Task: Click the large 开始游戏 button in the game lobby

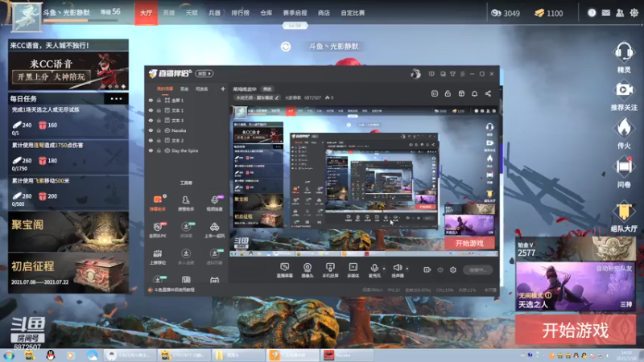Action: pos(576,330)
